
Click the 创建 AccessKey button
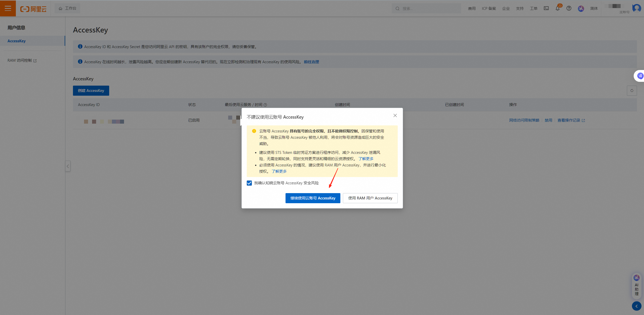pos(91,91)
